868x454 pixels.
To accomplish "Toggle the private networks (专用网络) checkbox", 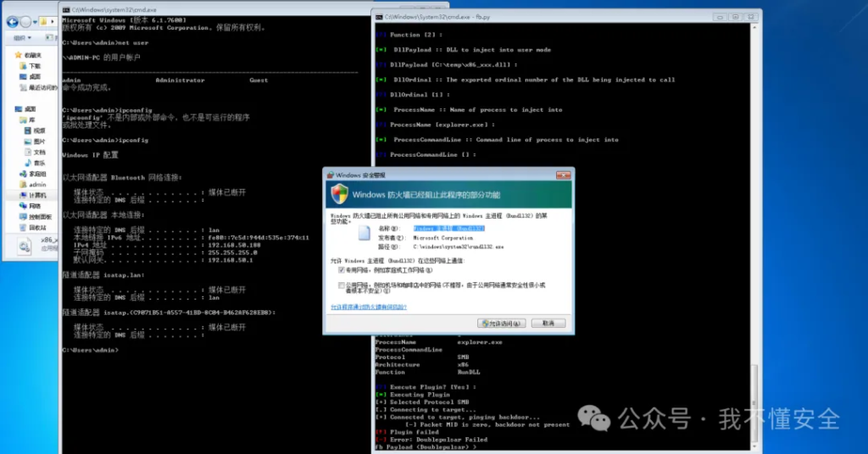I will pyautogui.click(x=341, y=270).
